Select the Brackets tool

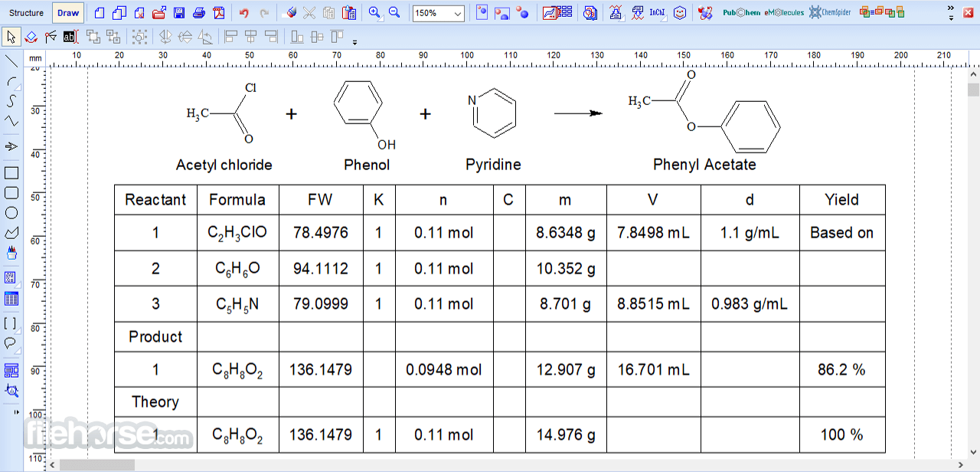point(11,323)
